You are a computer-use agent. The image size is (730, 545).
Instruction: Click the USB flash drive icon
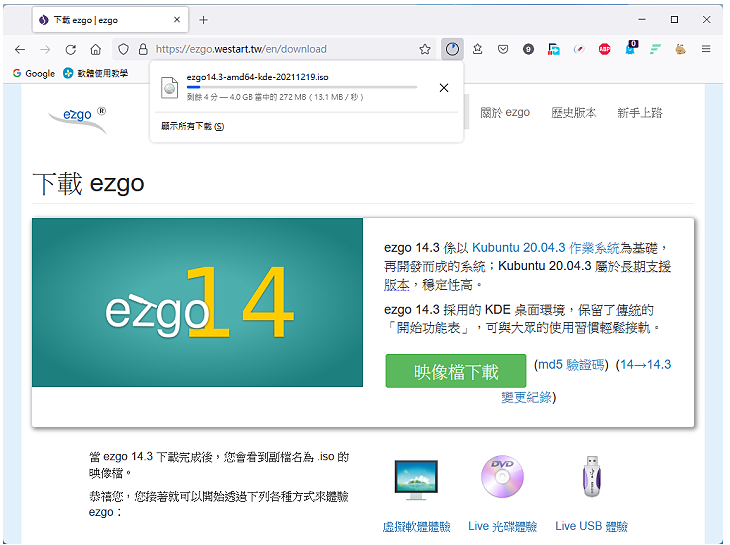click(592, 477)
